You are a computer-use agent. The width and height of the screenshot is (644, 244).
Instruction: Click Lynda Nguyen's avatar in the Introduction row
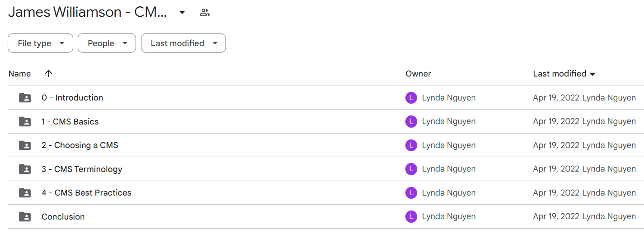(x=411, y=98)
